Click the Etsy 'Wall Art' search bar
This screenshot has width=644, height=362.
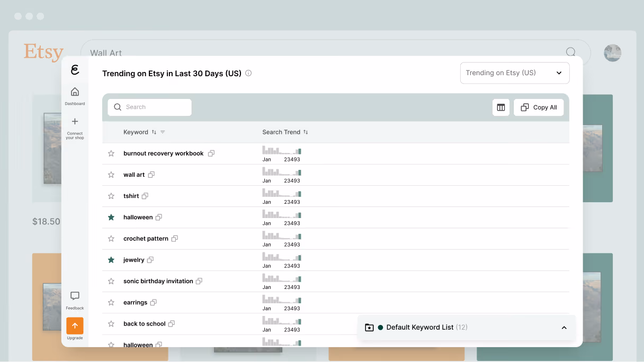pyautogui.click(x=335, y=52)
